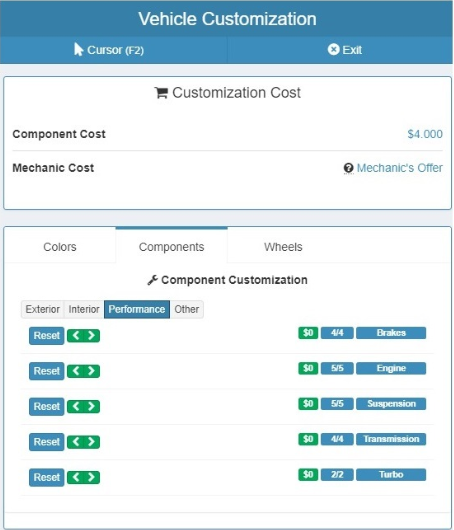
Task: Click the previous arrow for Engine
Action: [76, 371]
